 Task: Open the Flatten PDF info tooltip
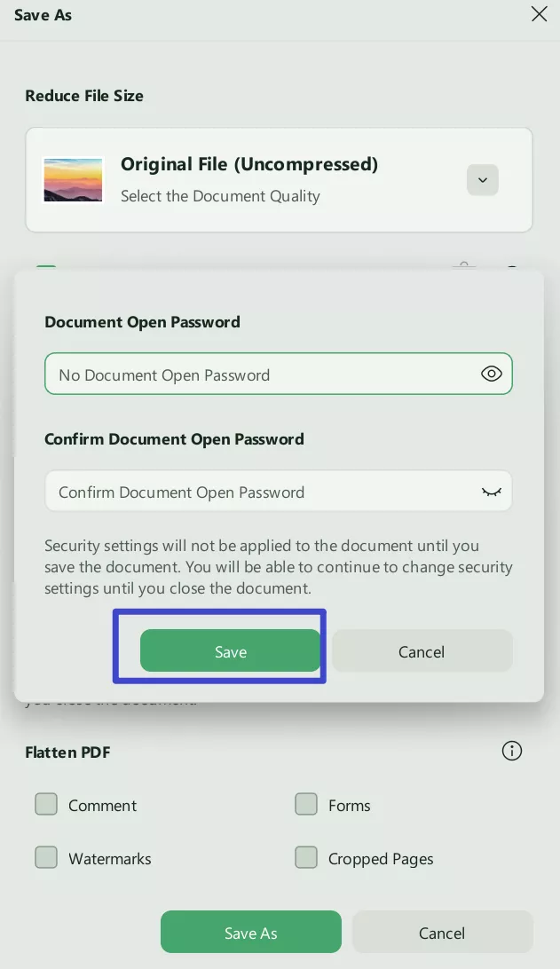tap(512, 751)
